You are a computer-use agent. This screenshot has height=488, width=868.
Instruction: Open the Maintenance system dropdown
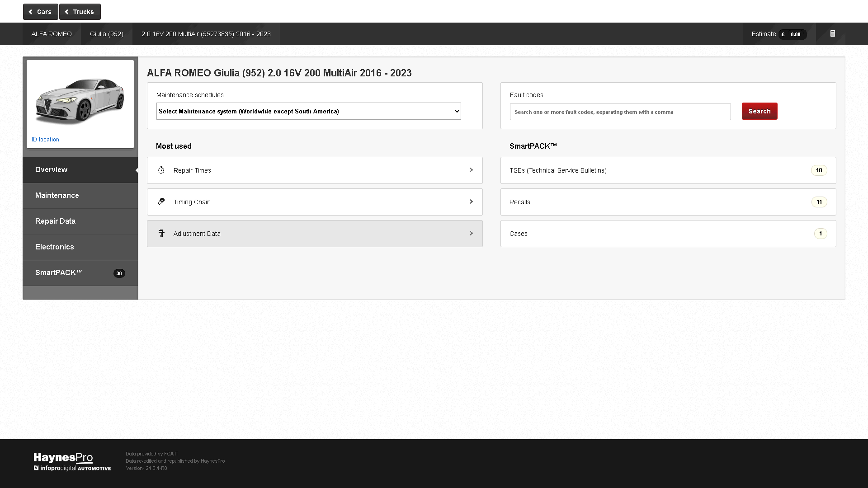[308, 111]
